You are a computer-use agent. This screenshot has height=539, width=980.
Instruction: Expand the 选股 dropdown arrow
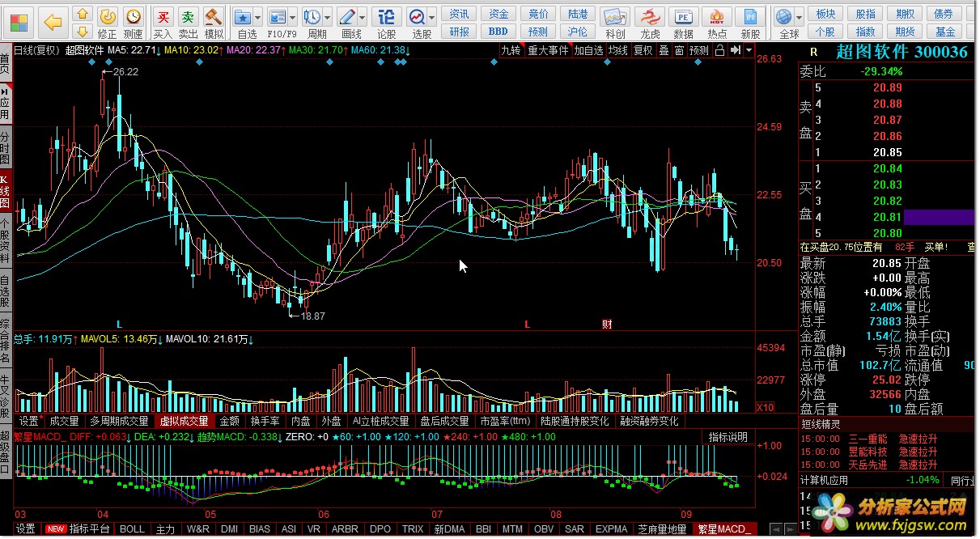click(x=433, y=16)
